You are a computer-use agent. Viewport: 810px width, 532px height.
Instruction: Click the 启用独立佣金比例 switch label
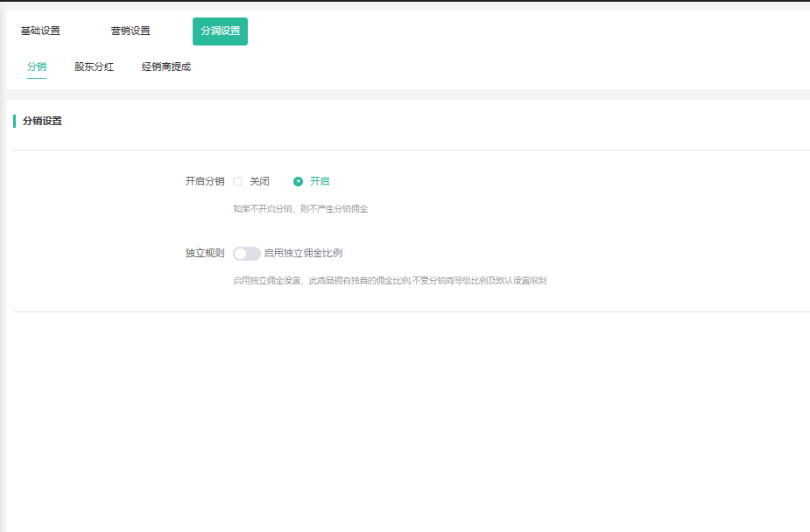coord(303,253)
